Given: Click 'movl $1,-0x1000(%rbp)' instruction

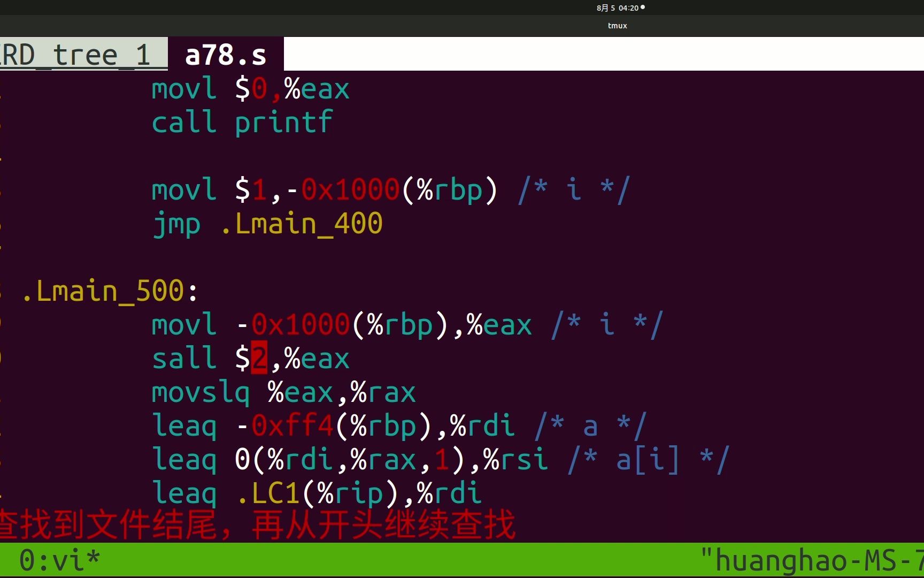Looking at the screenshot, I should click(325, 190).
